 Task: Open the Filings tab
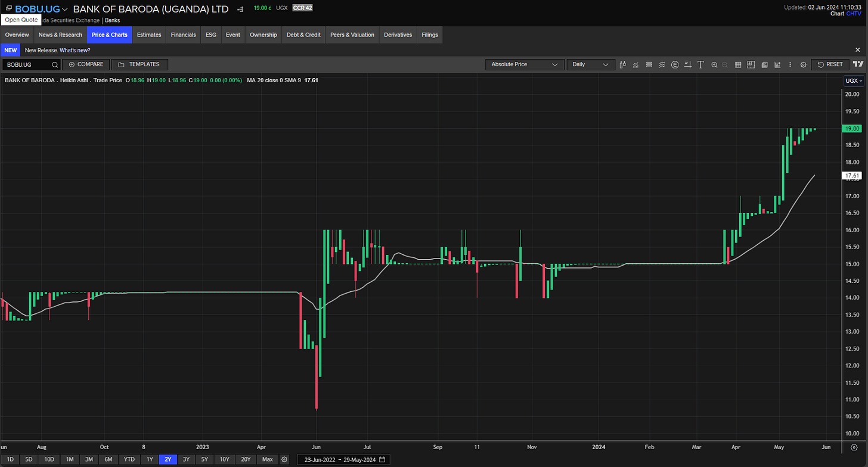tap(430, 35)
